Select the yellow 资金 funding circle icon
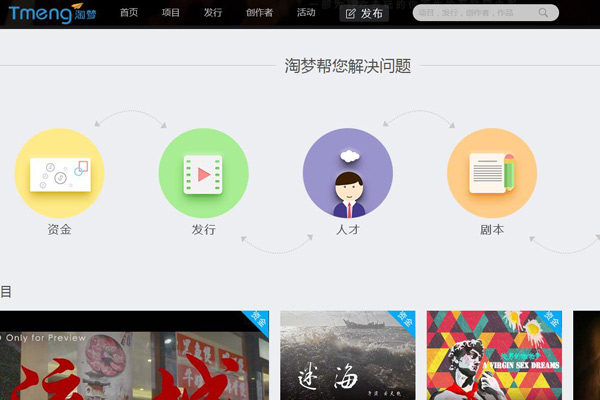Viewport: 600px width, 400px height. tap(59, 173)
